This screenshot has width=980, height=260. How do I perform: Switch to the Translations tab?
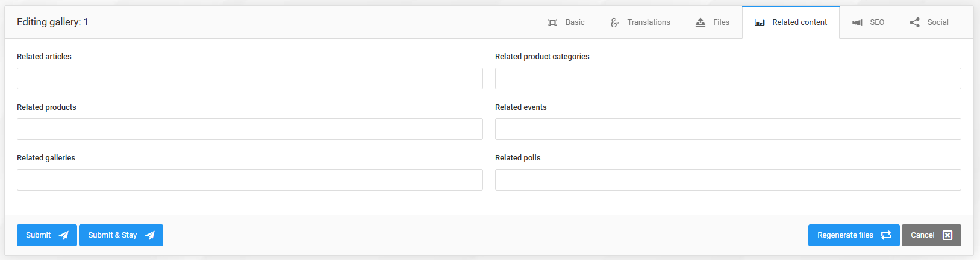640,22
